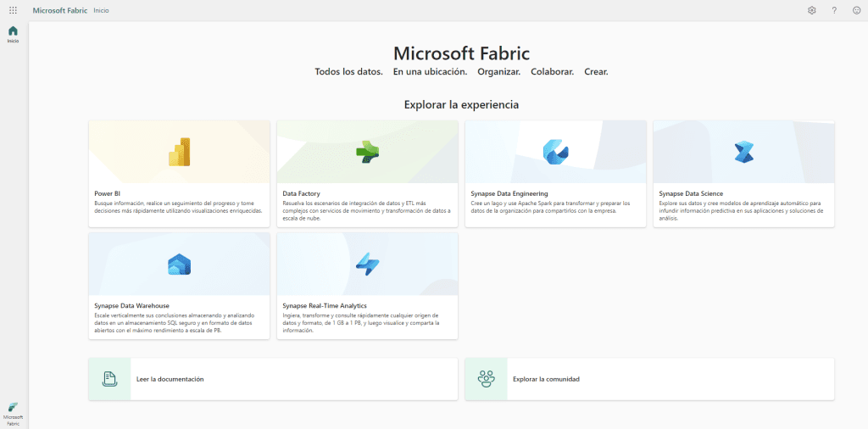The width and height of the screenshot is (868, 429).
Task: Click the Synapse Data Science description text
Action: [x=742, y=211]
